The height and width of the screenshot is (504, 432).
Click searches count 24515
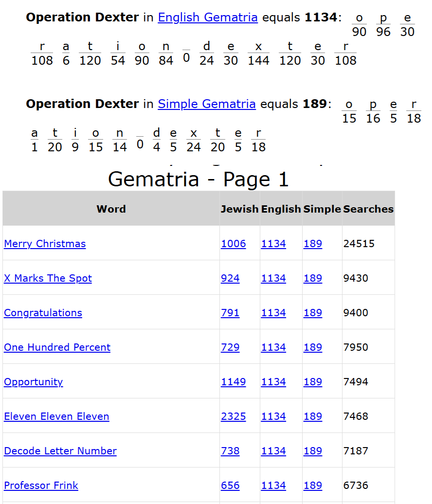(359, 244)
